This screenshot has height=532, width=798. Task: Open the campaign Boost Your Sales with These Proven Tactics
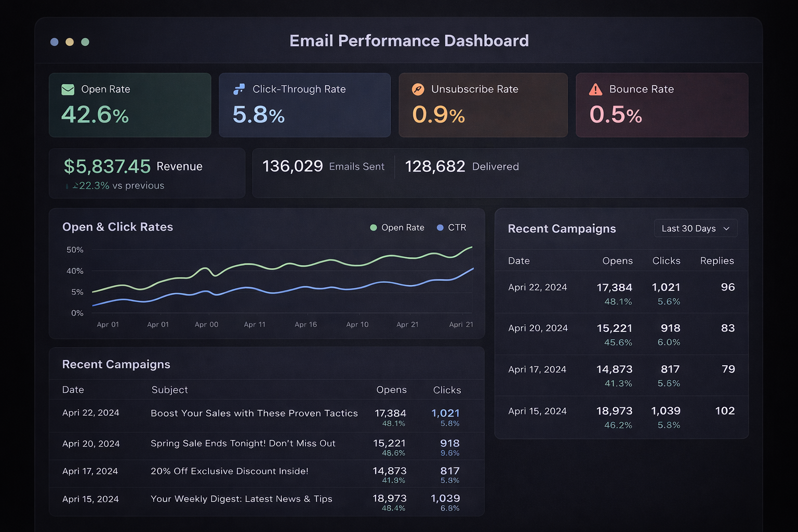pos(254,414)
